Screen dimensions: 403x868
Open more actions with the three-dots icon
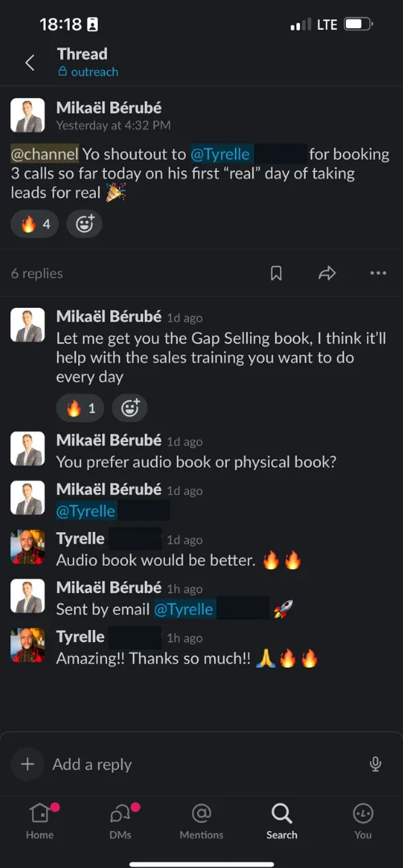pos(378,273)
